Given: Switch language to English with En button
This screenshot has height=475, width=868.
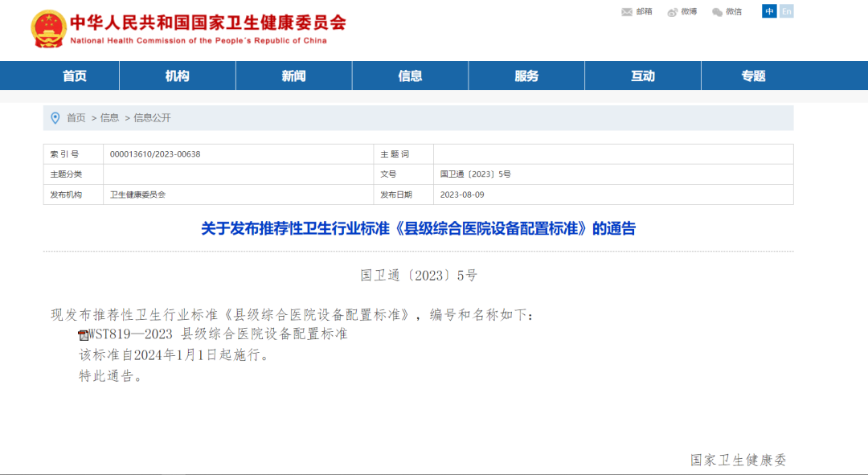Looking at the screenshot, I should tap(786, 11).
